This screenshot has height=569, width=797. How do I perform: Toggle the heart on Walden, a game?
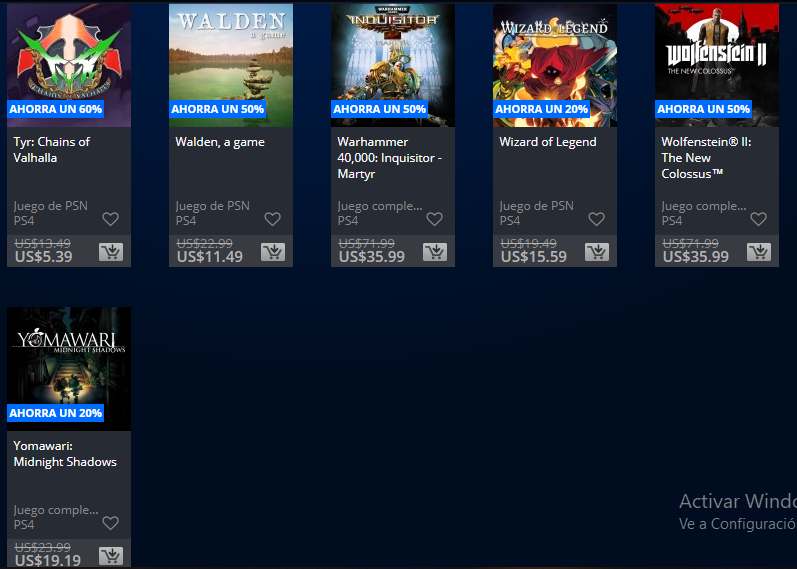pyautogui.click(x=273, y=219)
